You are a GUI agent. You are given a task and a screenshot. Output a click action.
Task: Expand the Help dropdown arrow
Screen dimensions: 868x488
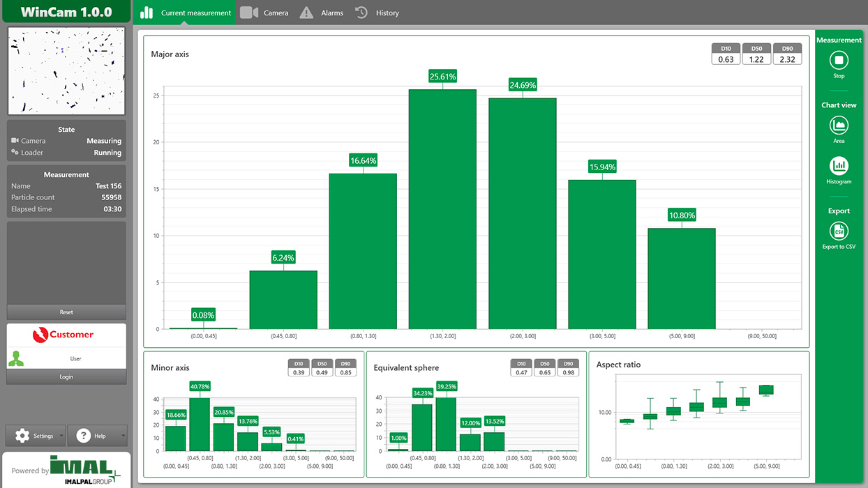click(124, 436)
